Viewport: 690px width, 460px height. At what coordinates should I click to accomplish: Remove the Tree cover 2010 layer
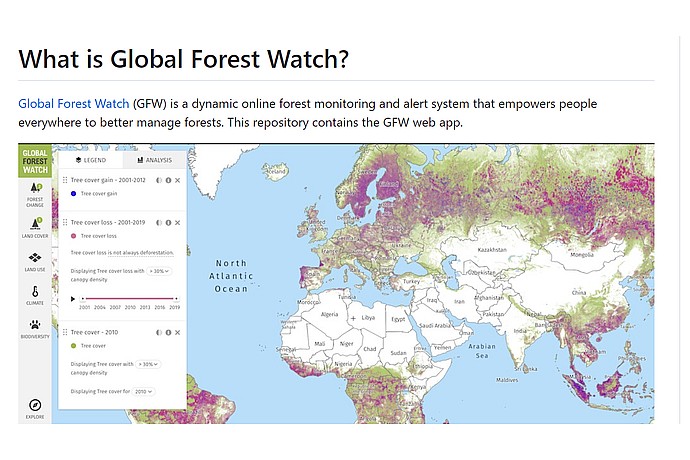177,332
